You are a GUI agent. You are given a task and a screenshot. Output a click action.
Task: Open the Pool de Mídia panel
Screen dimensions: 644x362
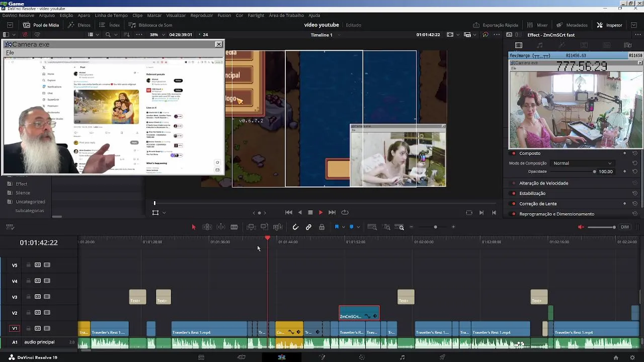[41, 25]
